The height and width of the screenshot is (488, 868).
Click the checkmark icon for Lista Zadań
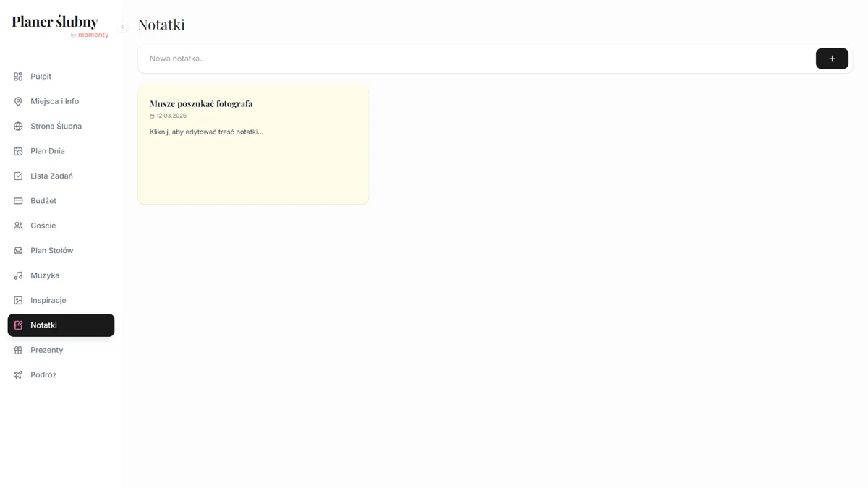18,176
